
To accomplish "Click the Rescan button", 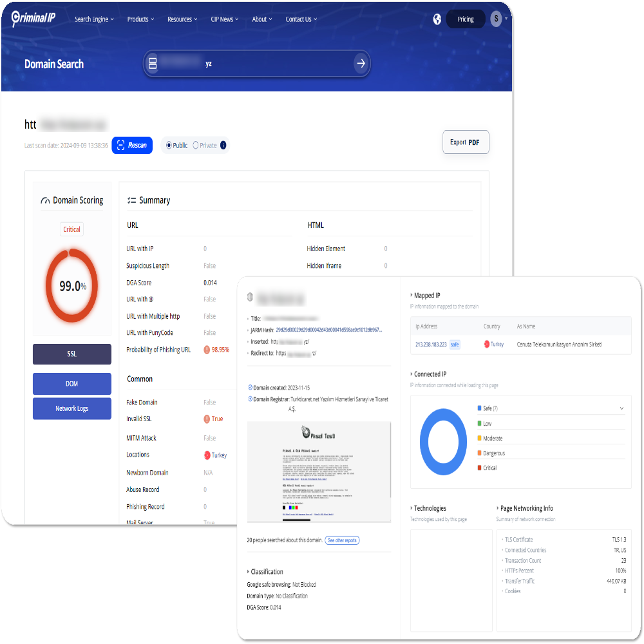I will pyautogui.click(x=132, y=146).
